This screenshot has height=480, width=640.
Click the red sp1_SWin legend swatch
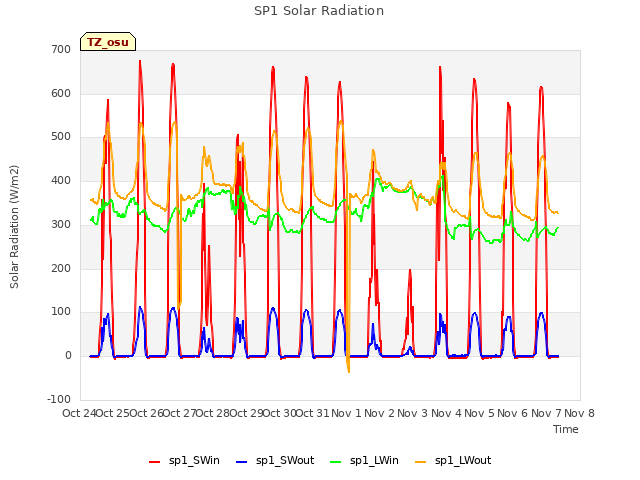click(x=154, y=462)
